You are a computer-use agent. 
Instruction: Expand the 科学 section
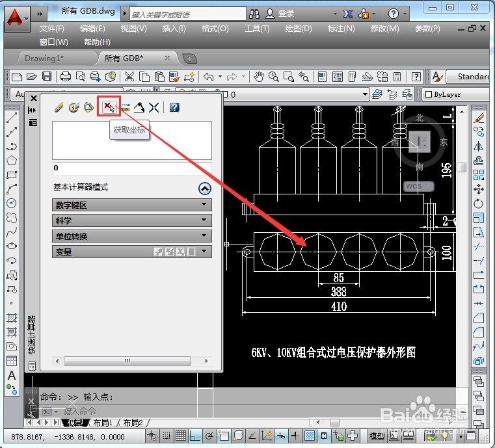(x=131, y=220)
